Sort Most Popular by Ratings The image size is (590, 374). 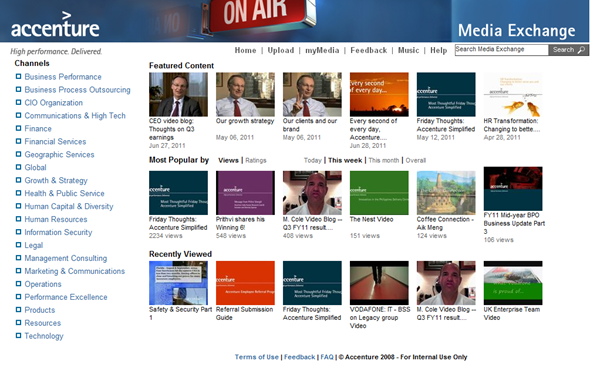tap(256, 160)
